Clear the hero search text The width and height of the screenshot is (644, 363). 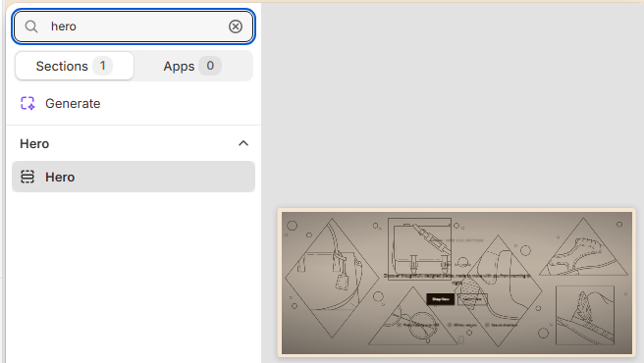click(236, 26)
